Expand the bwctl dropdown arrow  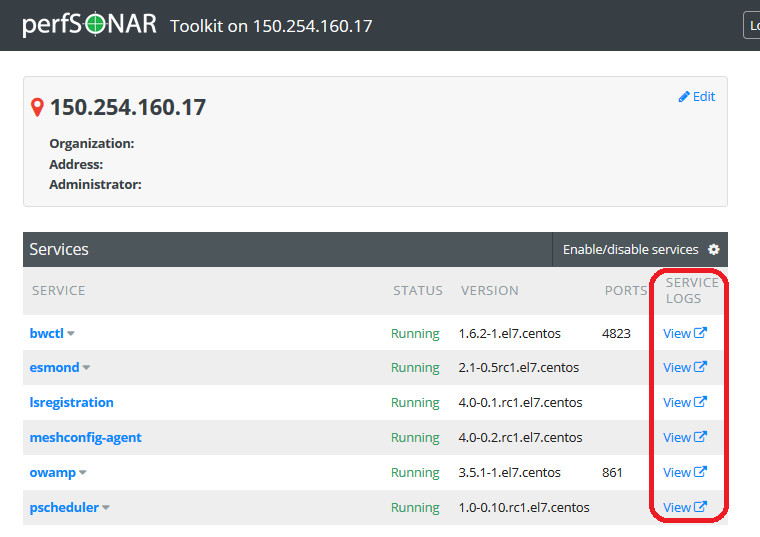(x=71, y=333)
